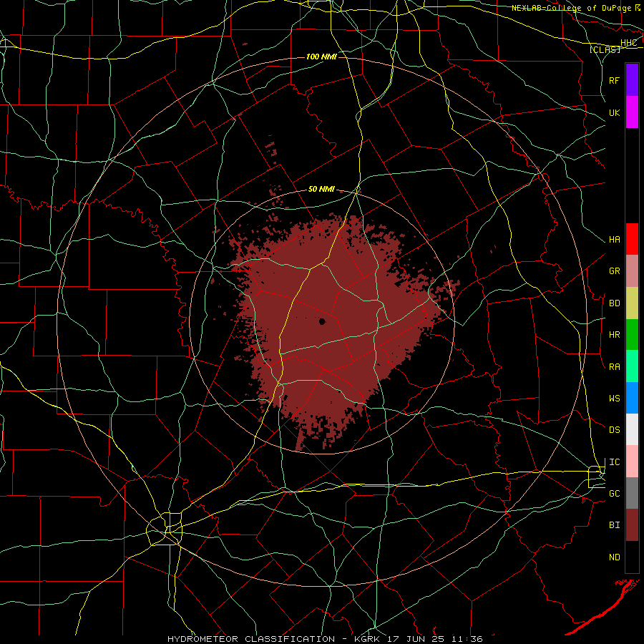
Task: Click the DS white legend swatch
Action: pos(632,429)
